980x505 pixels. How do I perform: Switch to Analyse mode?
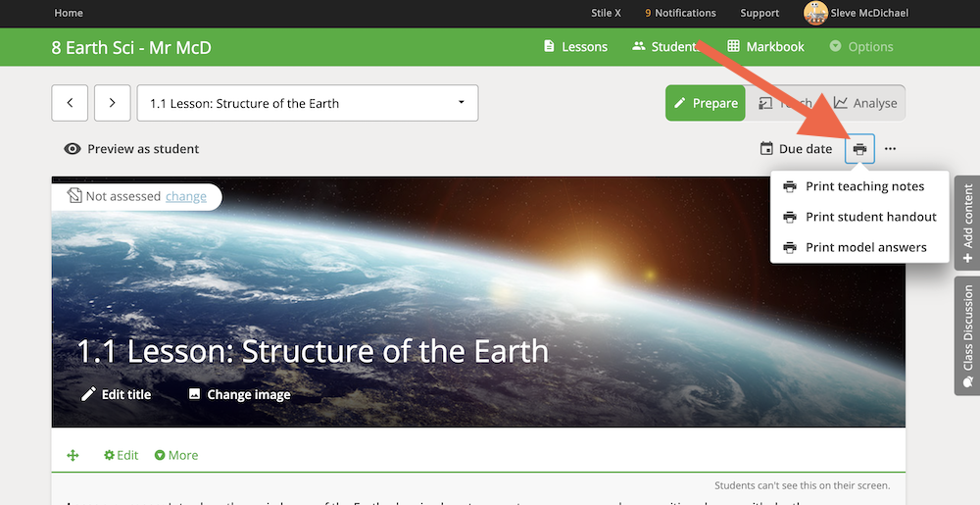(865, 103)
